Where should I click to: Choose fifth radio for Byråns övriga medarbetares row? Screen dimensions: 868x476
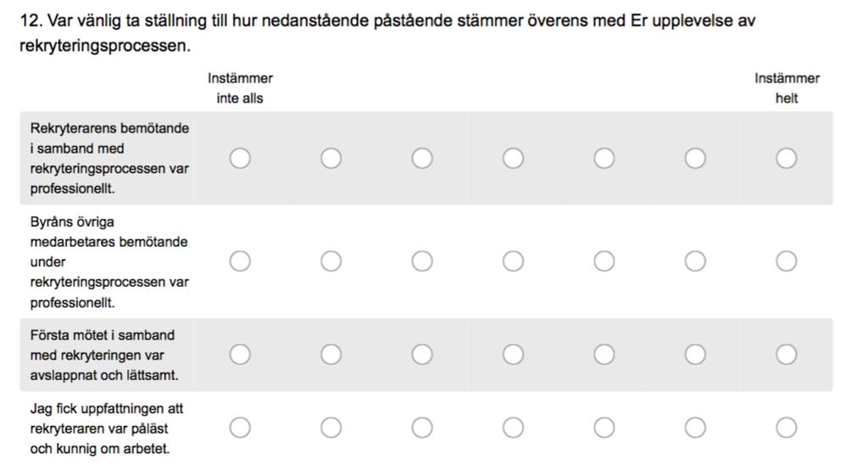point(604,261)
